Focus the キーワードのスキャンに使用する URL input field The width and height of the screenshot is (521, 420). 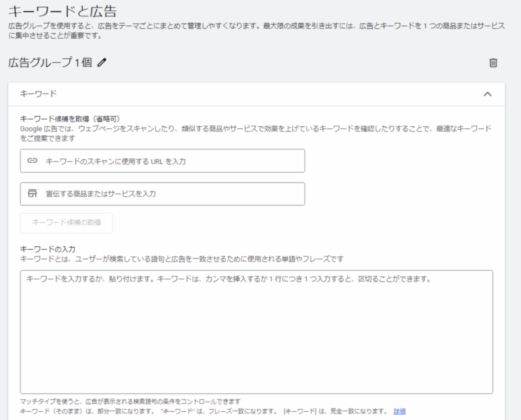point(163,161)
